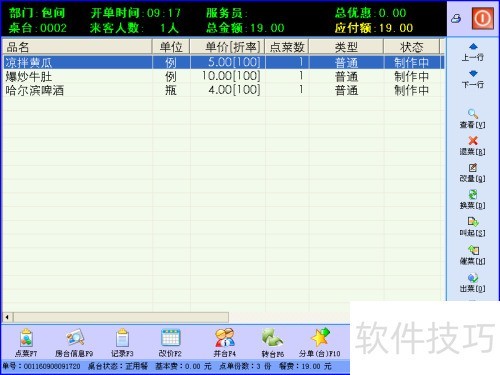The image size is (500, 375).
Task: Open 记录F3 records clipboard
Action: click(122, 342)
